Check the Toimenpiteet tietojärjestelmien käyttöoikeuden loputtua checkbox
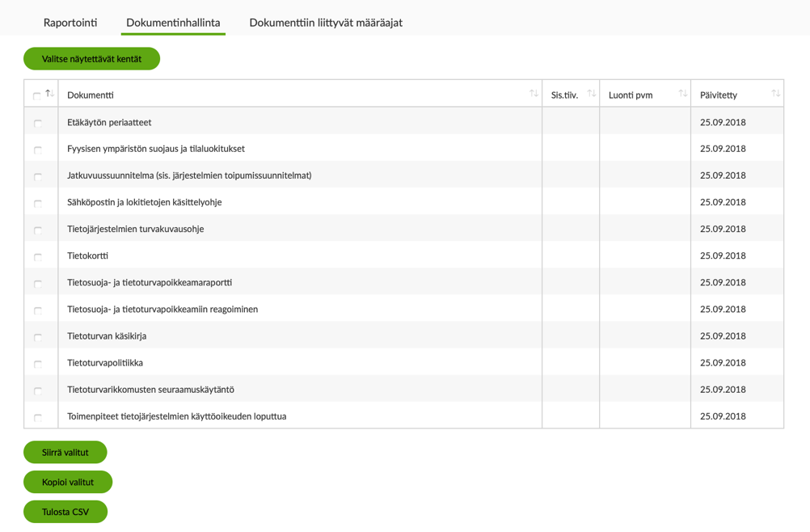The image size is (810, 532). 38,417
